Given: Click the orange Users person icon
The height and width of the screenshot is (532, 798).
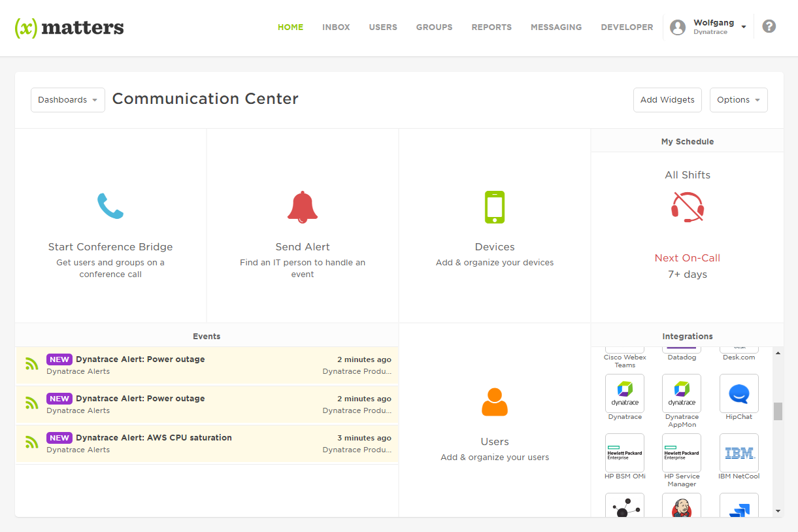Looking at the screenshot, I should (x=495, y=402).
